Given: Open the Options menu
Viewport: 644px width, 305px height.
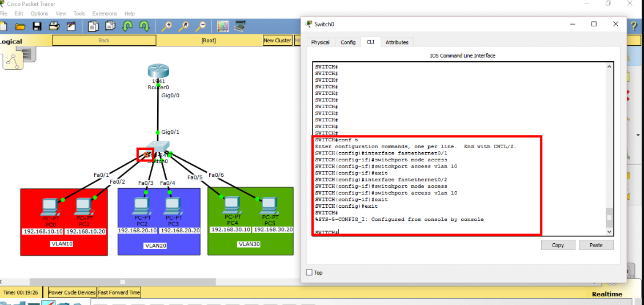Looking at the screenshot, I should tap(39, 14).
